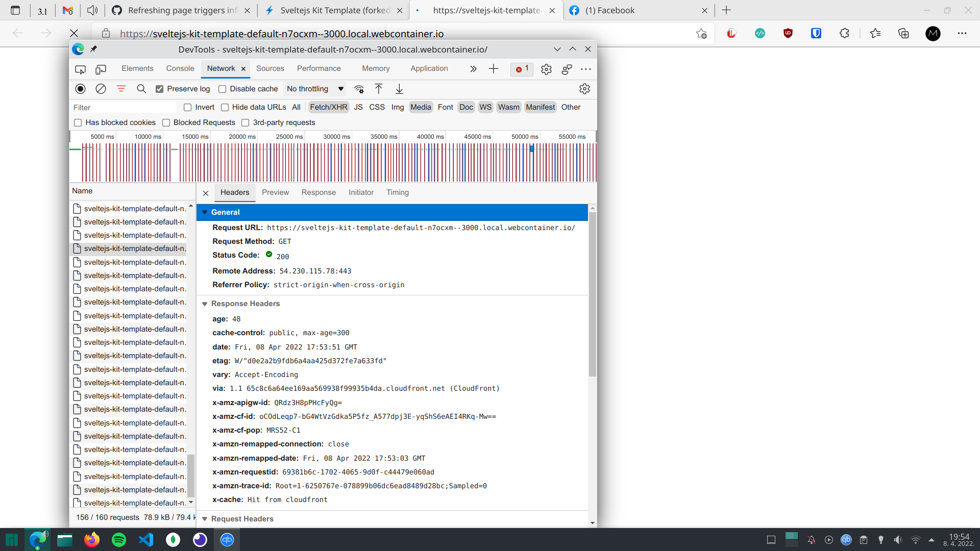Export HAR file with the download arrow

coord(399,89)
